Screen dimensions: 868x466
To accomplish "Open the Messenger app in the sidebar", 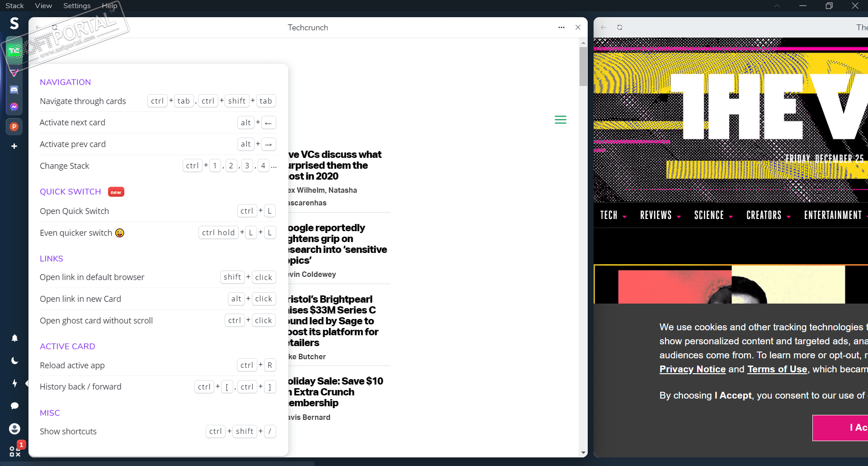I will pos(14,107).
